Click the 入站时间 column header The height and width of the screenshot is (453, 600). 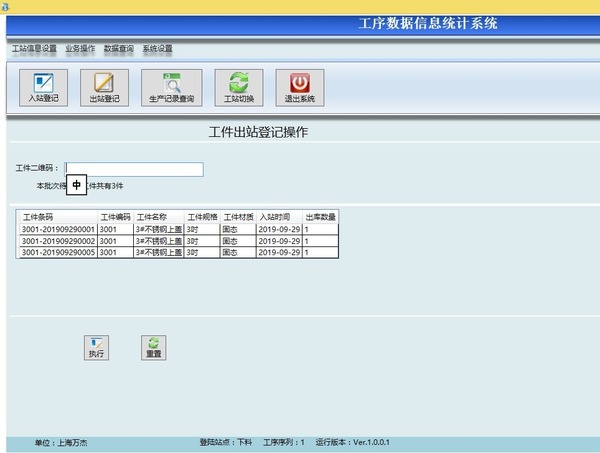tap(279, 216)
